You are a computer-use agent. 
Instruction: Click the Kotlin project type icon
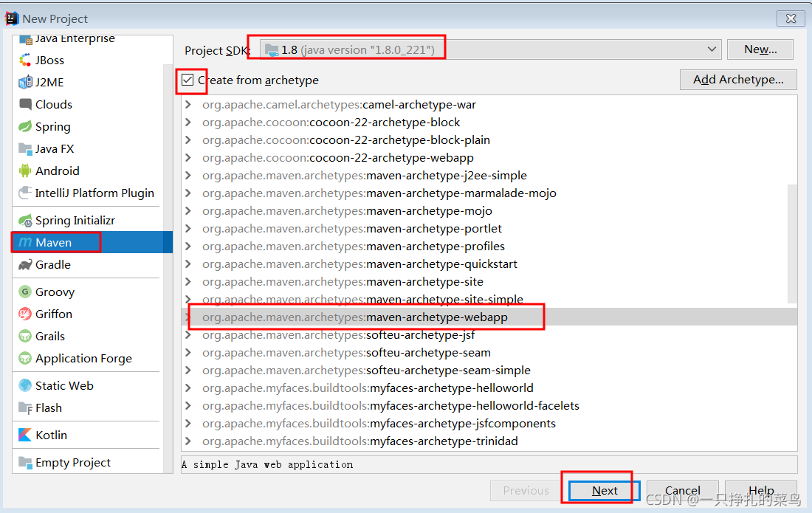pos(26,435)
